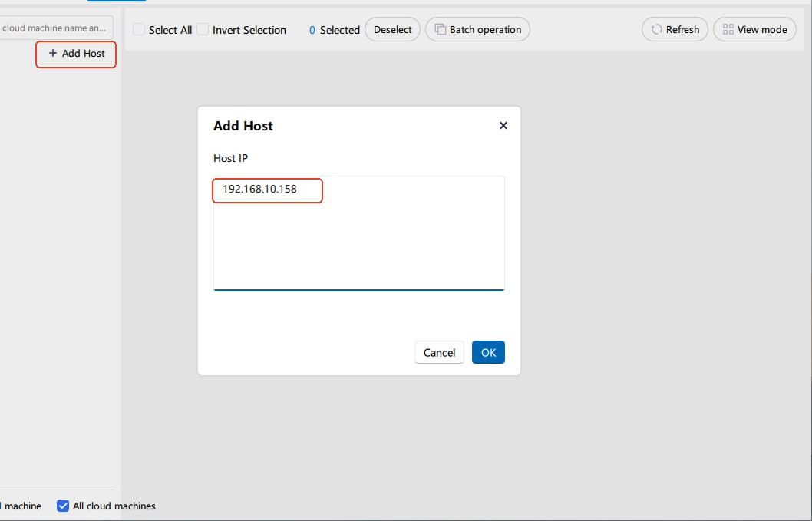Enable the Select All checkbox
This screenshot has width=812, height=521.
tap(138, 29)
